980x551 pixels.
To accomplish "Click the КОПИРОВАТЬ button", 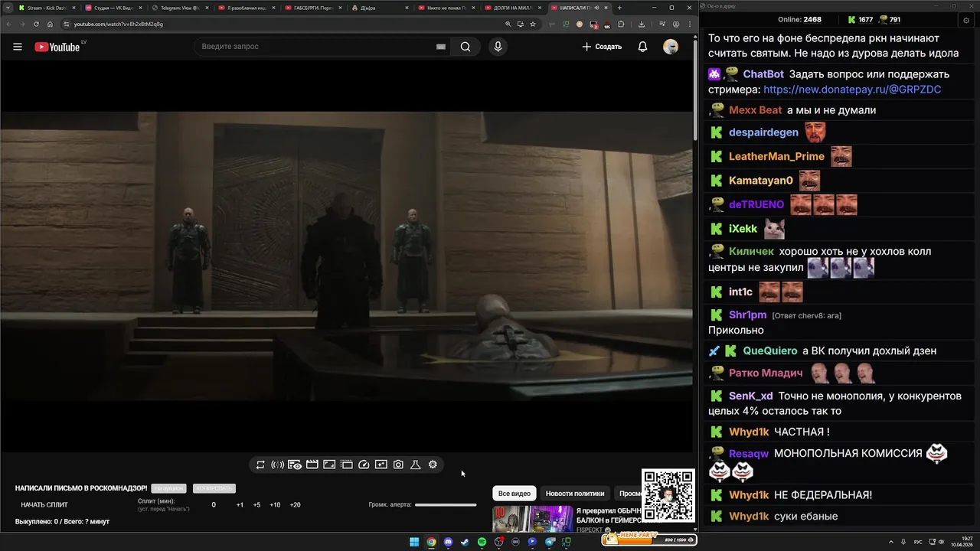I will 214,488.
